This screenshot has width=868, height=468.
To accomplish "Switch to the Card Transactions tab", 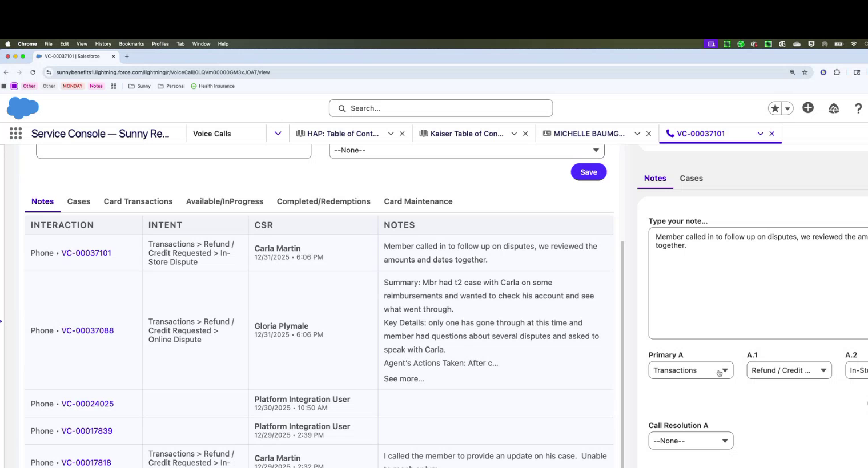I will point(138,201).
